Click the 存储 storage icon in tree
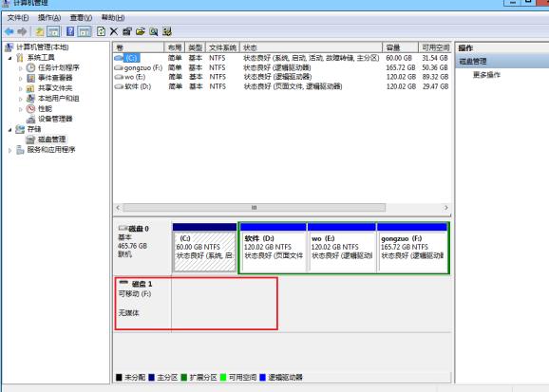Image resolution: width=549 pixels, height=392 pixels. click(20, 129)
